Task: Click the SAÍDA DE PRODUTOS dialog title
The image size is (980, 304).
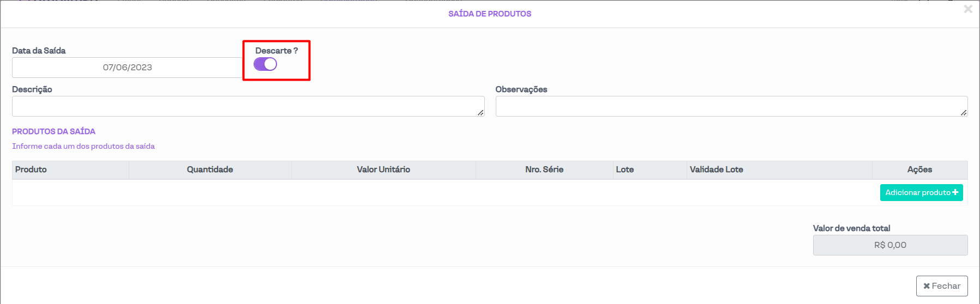Action: click(490, 14)
